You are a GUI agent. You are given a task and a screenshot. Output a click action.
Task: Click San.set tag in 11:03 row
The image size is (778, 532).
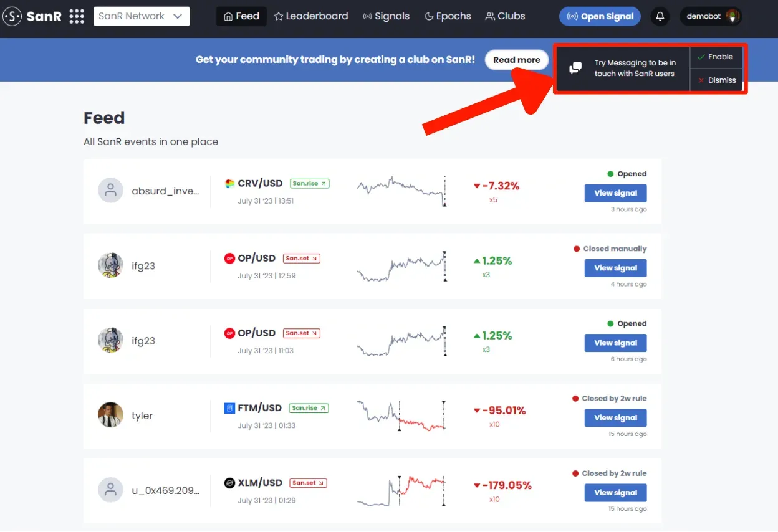tap(302, 333)
